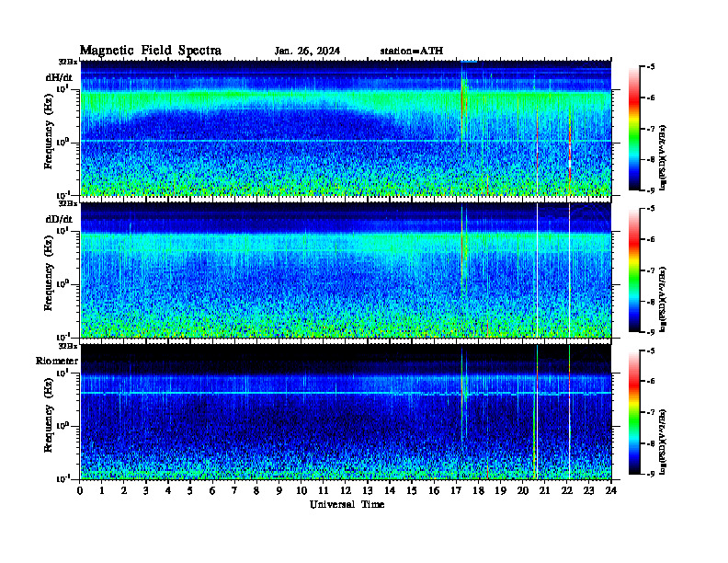The height and width of the screenshot is (563, 728).
Task: Click the dH/dt panel color scale bar
Action: point(633,129)
